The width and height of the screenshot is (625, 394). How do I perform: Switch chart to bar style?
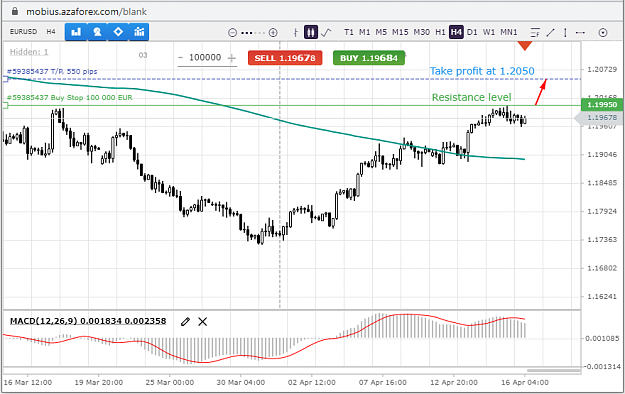pyautogui.click(x=296, y=32)
